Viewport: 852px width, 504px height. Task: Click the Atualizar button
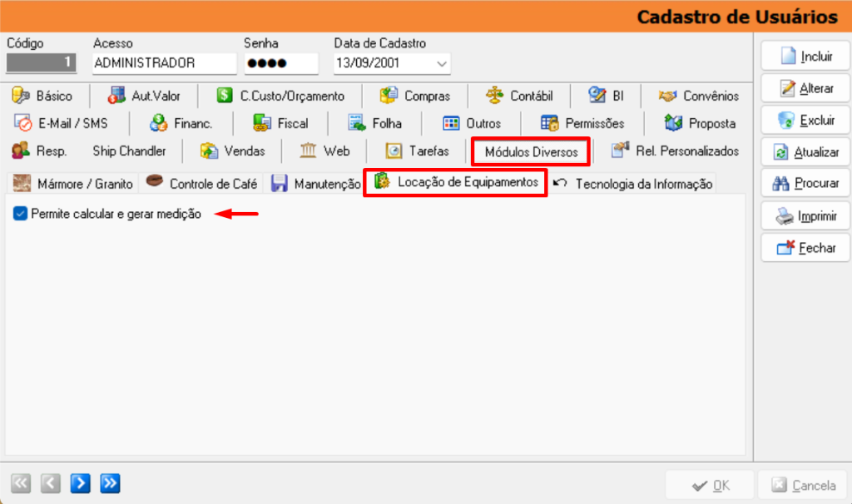point(805,152)
